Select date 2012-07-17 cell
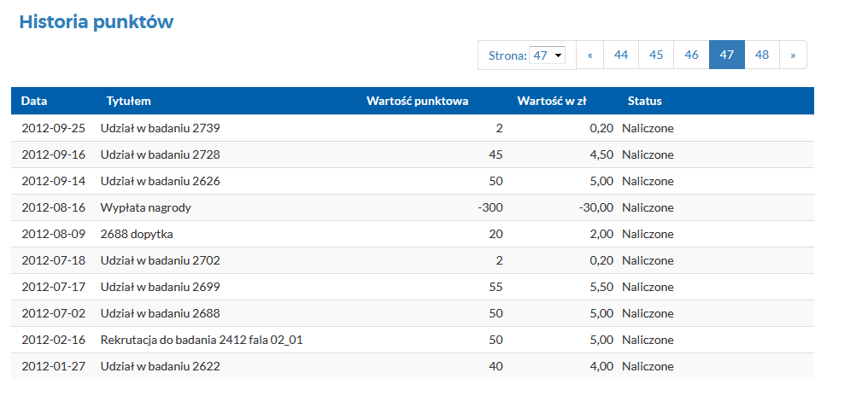 [x=54, y=287]
